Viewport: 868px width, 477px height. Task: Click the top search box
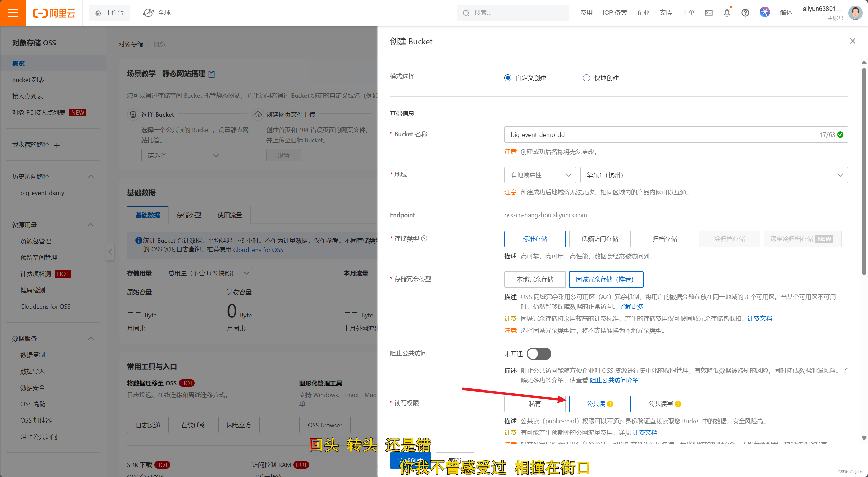(512, 13)
